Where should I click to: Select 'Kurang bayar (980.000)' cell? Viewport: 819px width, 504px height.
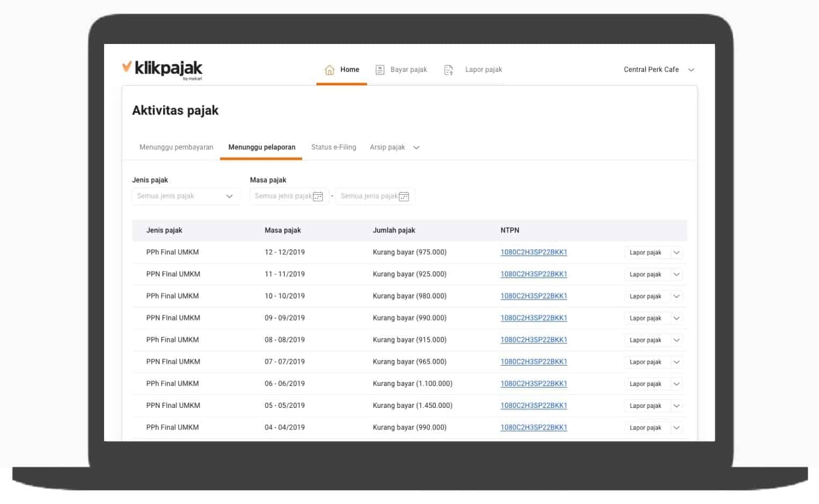tap(409, 296)
